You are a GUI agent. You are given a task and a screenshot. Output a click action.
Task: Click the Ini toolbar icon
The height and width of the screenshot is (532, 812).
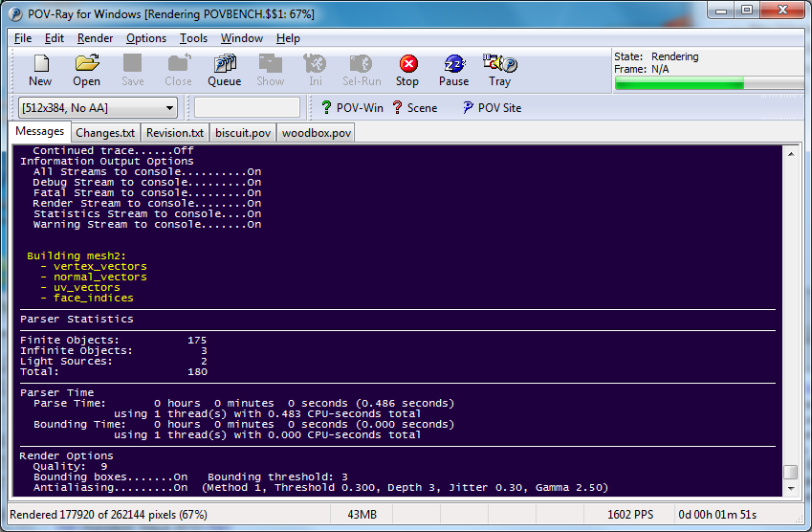coord(315,71)
